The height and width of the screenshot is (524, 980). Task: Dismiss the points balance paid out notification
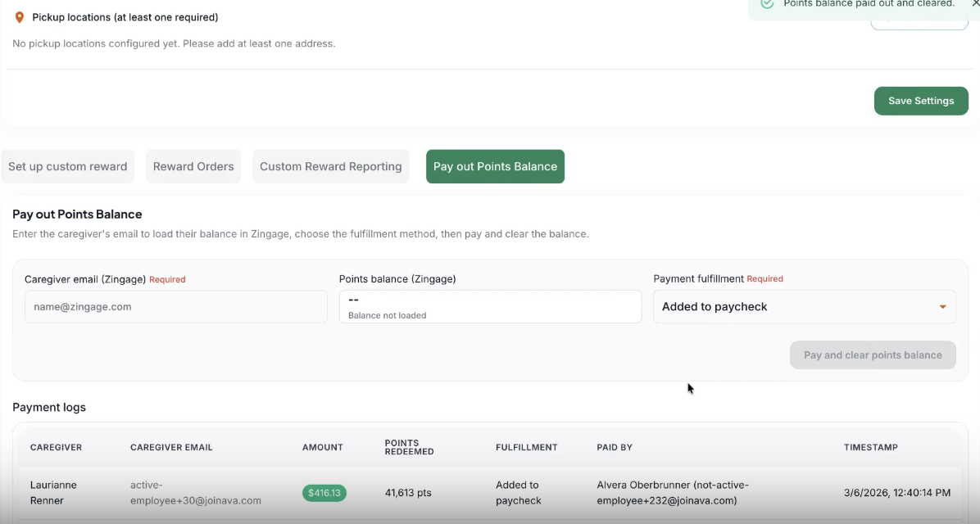coord(976,3)
